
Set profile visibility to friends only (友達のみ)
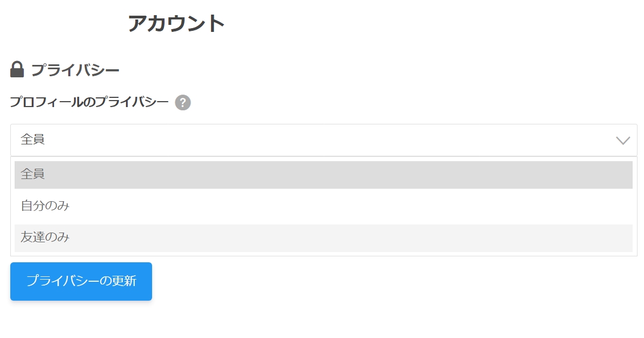point(324,238)
